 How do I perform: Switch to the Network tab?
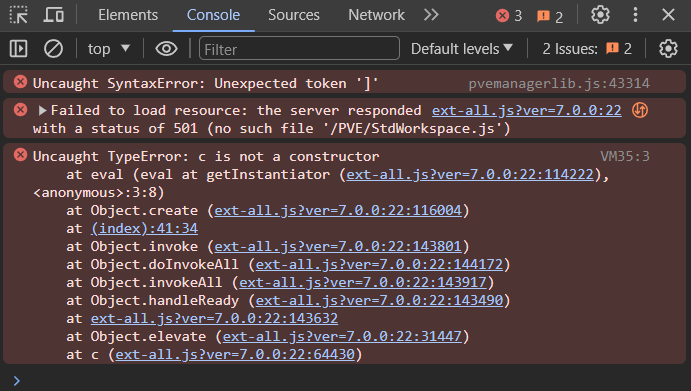point(376,15)
